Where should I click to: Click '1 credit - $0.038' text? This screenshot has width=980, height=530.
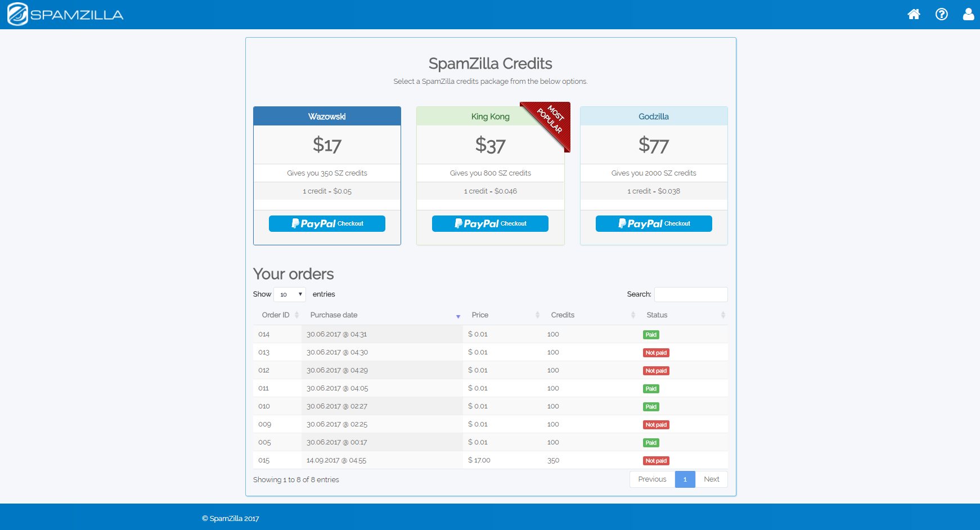(x=654, y=191)
